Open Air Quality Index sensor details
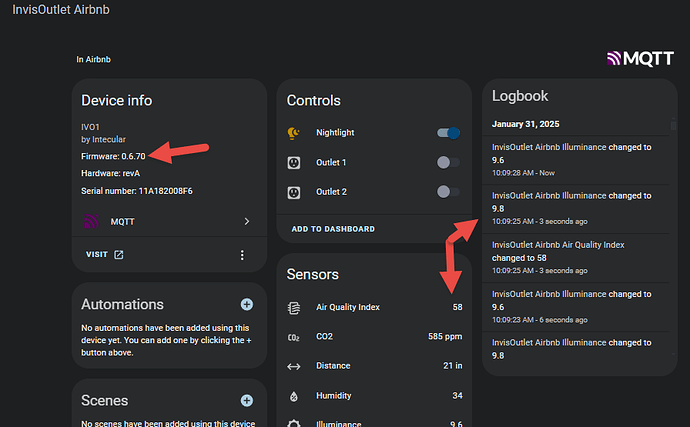690x427 pixels. pyautogui.click(x=374, y=307)
